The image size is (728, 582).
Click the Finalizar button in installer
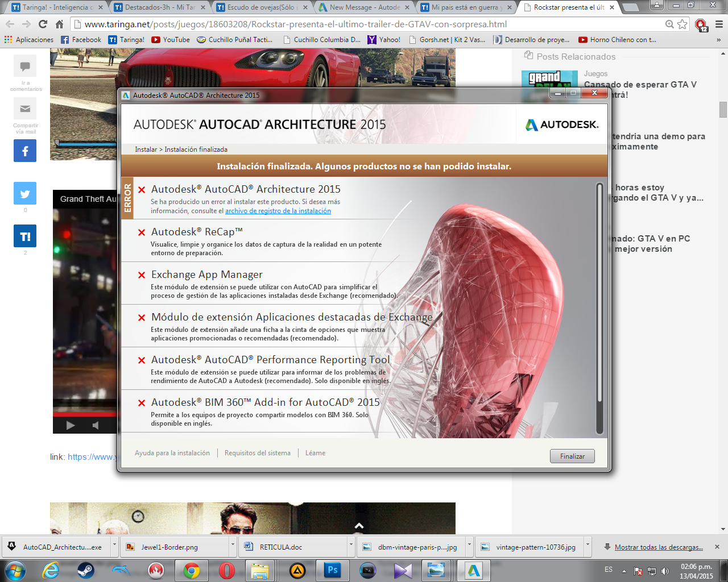pos(572,456)
